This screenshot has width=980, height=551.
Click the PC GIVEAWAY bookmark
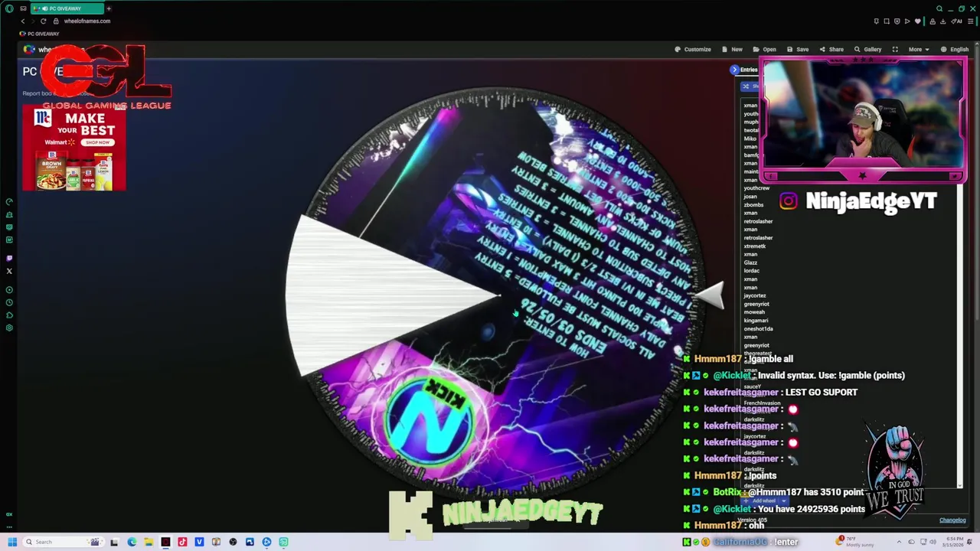[40, 34]
